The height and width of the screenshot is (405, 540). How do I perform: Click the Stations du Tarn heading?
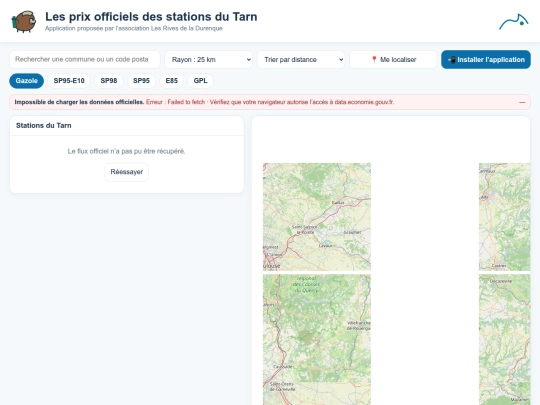[44, 126]
